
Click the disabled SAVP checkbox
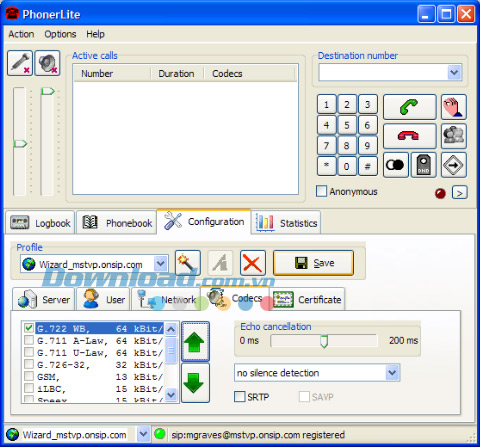[x=304, y=397]
